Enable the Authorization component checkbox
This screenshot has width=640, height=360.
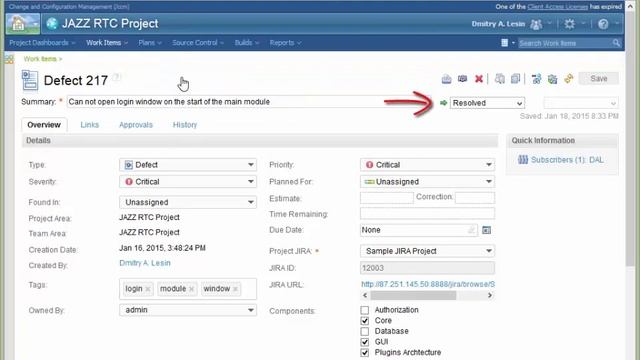click(365, 310)
